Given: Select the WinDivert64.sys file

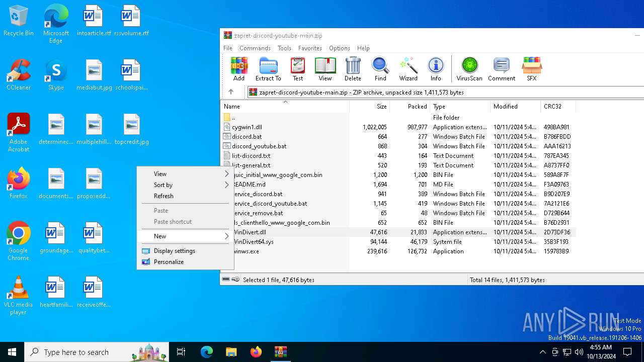Looking at the screenshot, I should (x=398, y=242).
